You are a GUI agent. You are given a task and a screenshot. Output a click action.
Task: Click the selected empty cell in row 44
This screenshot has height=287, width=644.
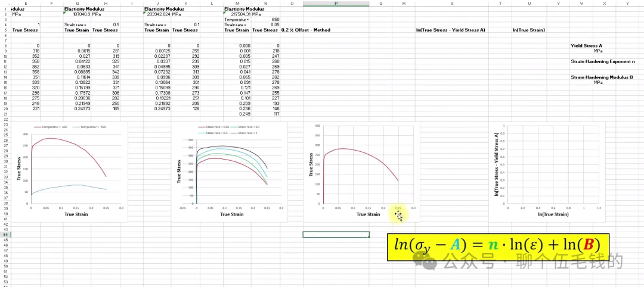click(336, 235)
